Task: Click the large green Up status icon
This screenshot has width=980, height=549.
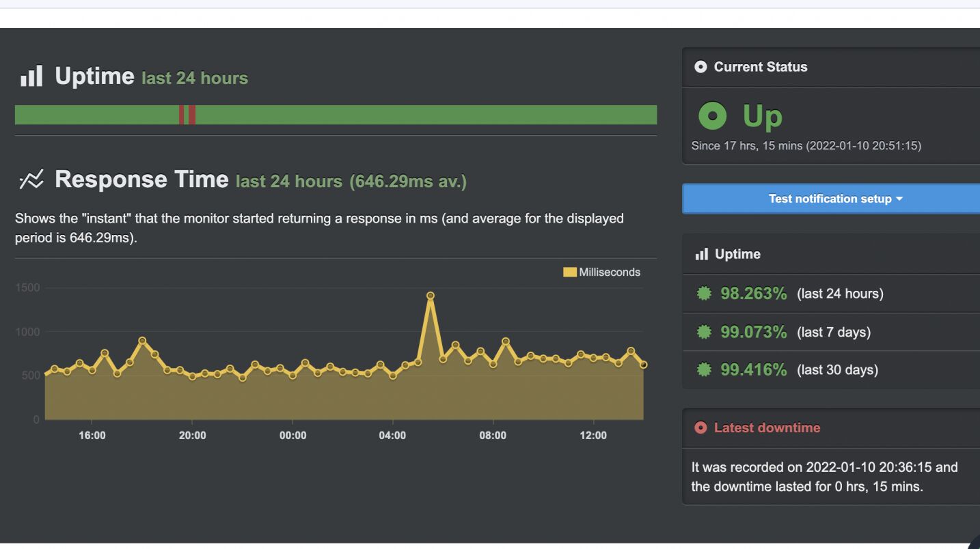Action: 713,117
